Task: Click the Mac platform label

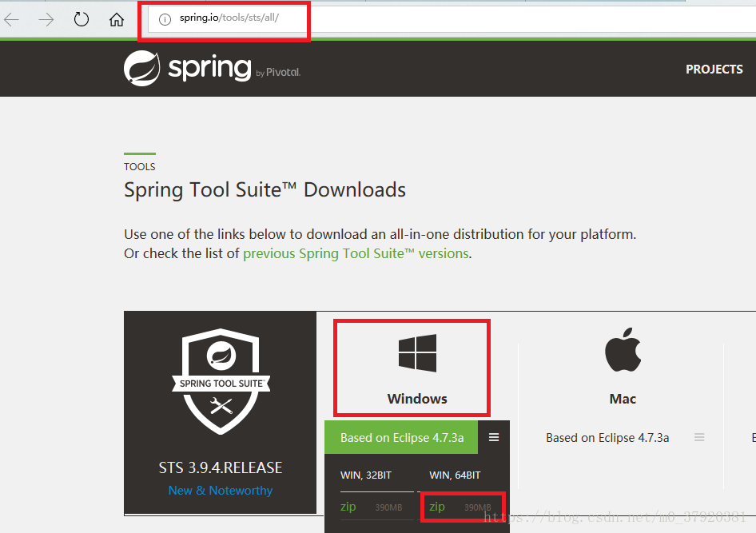Action: point(623,399)
